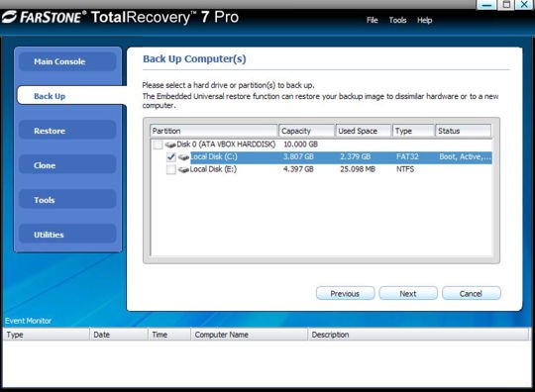Select the Local Disk (C:) row
535x392 pixels.
321,157
